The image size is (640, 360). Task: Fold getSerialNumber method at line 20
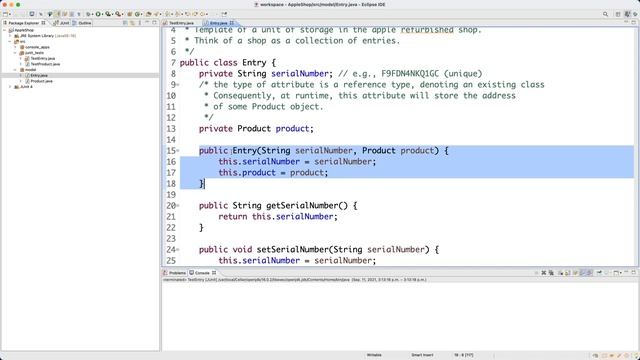tap(178, 206)
